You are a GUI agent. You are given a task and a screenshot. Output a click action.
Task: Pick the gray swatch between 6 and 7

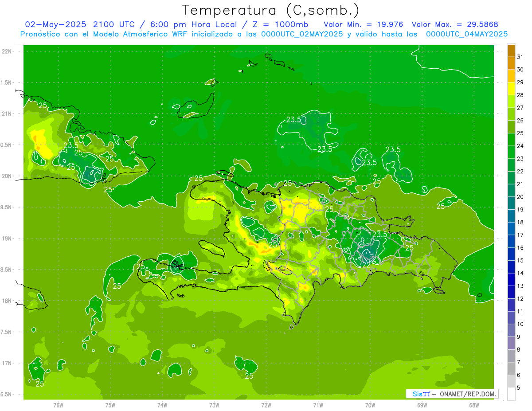coord(511,368)
